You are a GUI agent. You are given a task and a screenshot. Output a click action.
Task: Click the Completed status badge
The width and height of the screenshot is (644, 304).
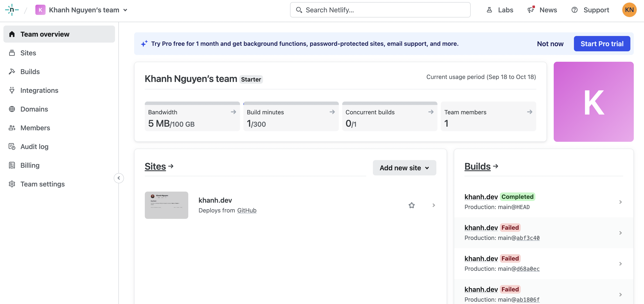[x=517, y=197]
